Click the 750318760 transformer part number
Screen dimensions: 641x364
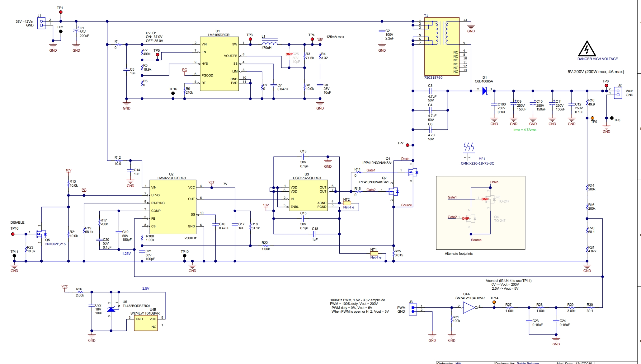click(x=433, y=77)
